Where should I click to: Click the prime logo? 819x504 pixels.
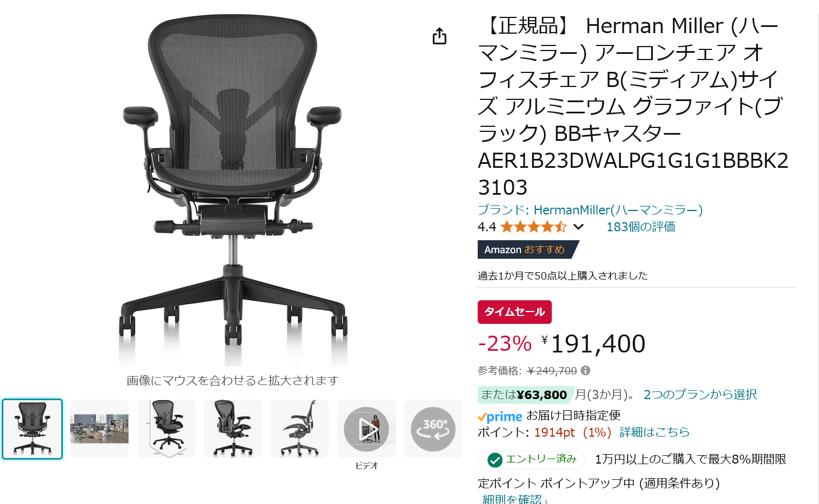click(500, 416)
